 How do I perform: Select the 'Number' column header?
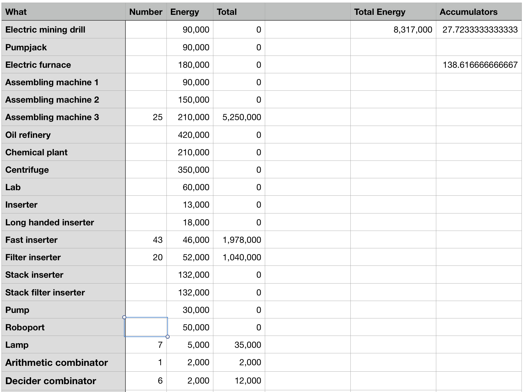pyautogui.click(x=146, y=12)
